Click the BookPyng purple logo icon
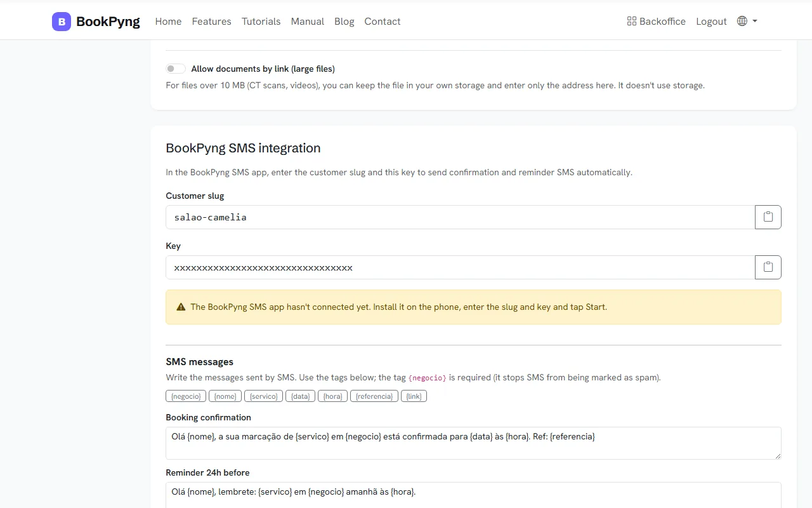The height and width of the screenshot is (508, 812). [x=62, y=22]
